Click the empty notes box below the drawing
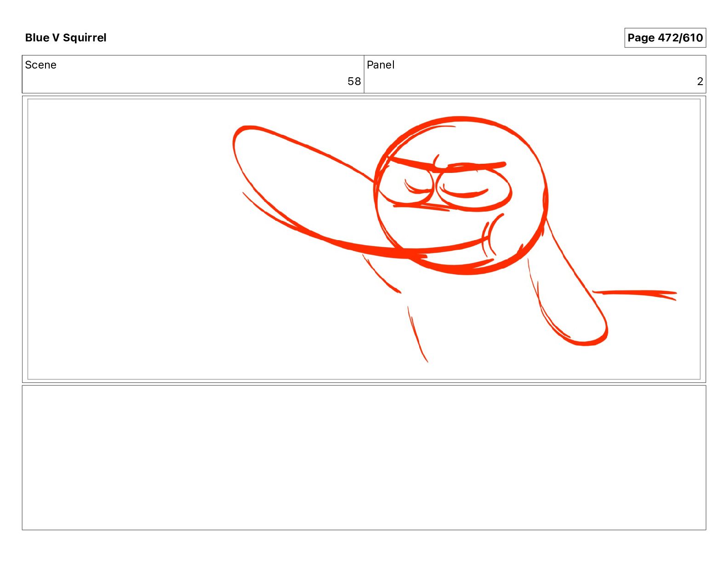The image size is (728, 563). pos(364,458)
